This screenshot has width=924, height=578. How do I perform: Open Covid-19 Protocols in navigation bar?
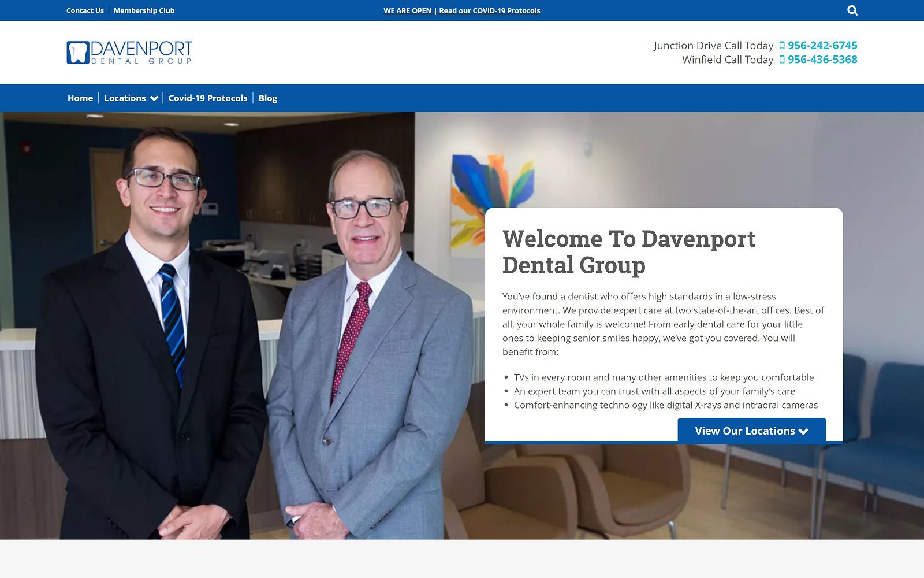pos(208,98)
